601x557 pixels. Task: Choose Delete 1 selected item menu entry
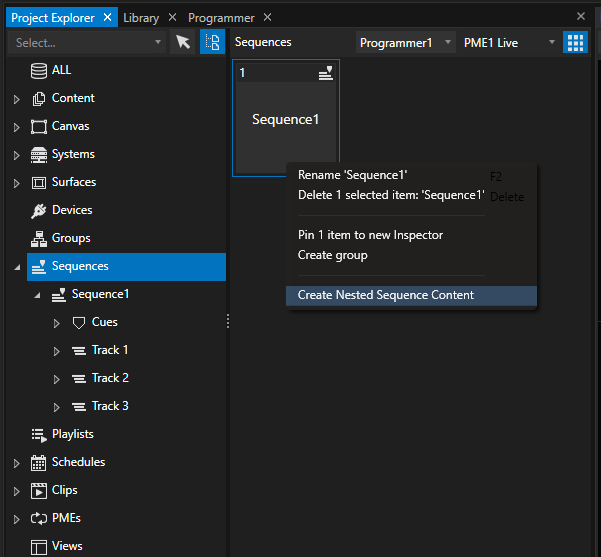click(x=411, y=195)
